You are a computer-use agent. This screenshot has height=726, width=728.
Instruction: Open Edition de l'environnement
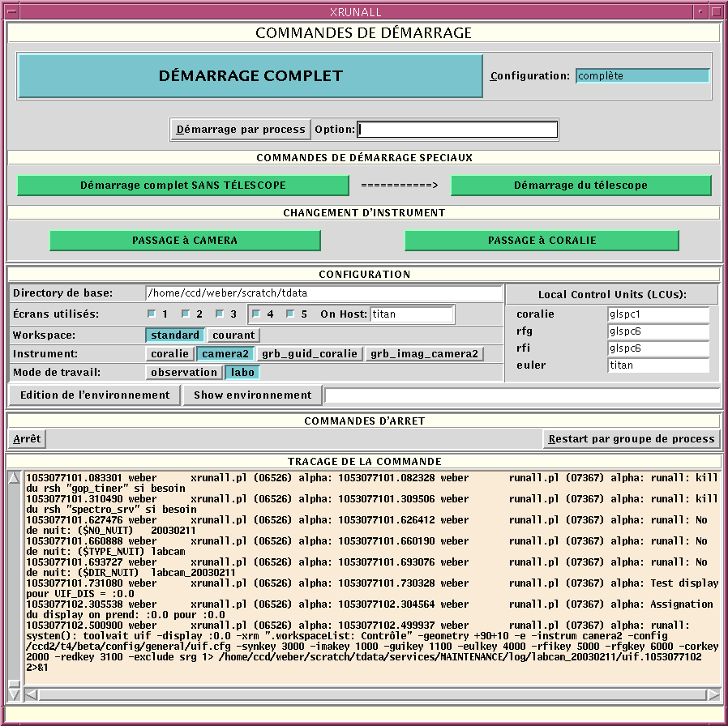pos(95,395)
